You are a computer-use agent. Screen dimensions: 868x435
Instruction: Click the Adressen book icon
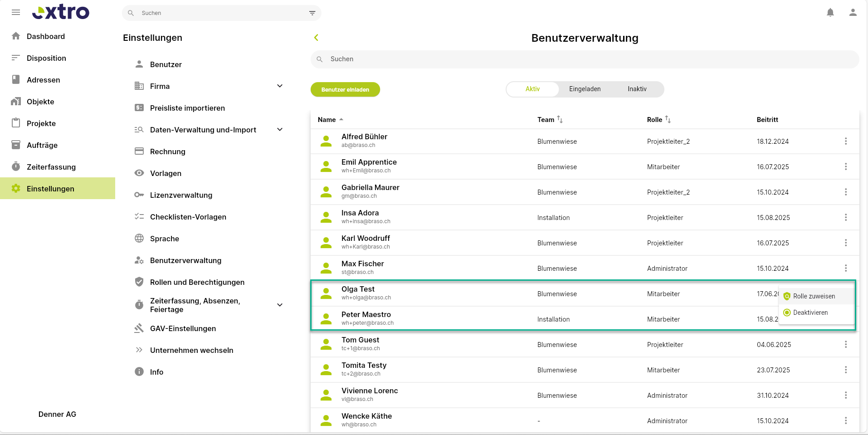point(16,79)
